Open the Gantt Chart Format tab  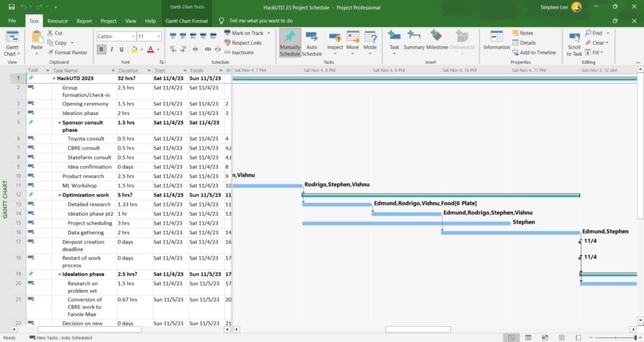(x=187, y=21)
